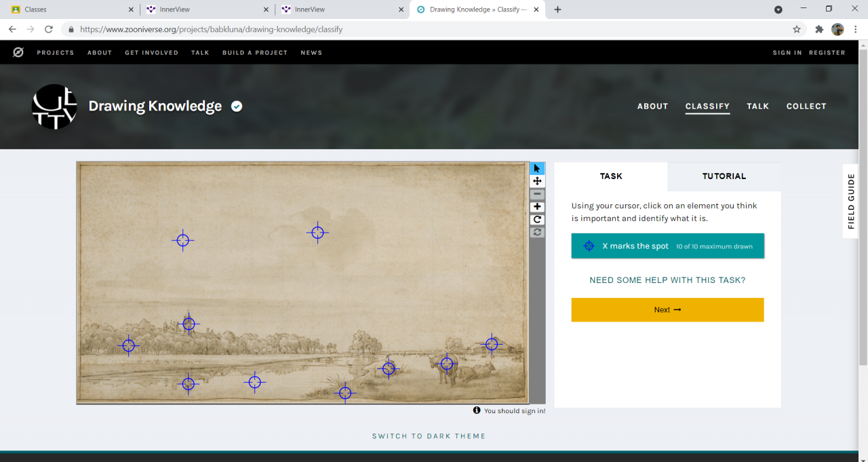Click the crosshair on the hut roof
Image resolution: width=868 pixels, height=462 pixels.
pos(492,345)
